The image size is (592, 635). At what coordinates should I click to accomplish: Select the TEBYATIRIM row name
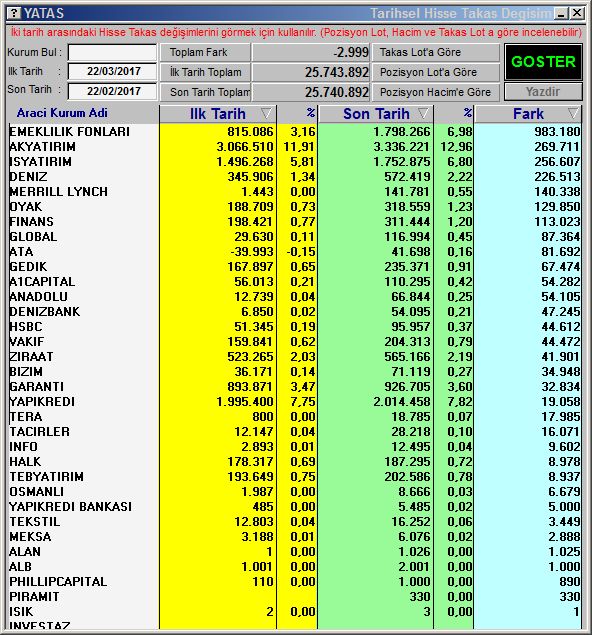pos(47,476)
